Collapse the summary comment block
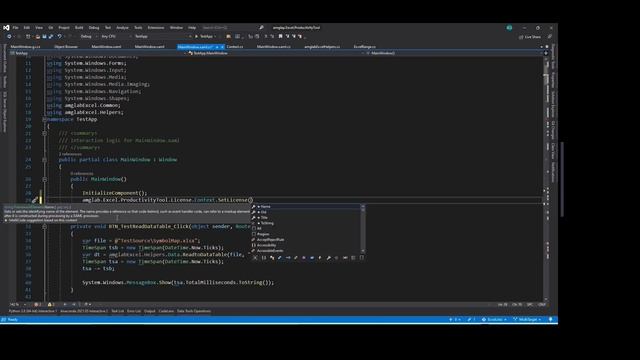Image resolution: width=640 pixels, height=360 pixels. click(44, 133)
